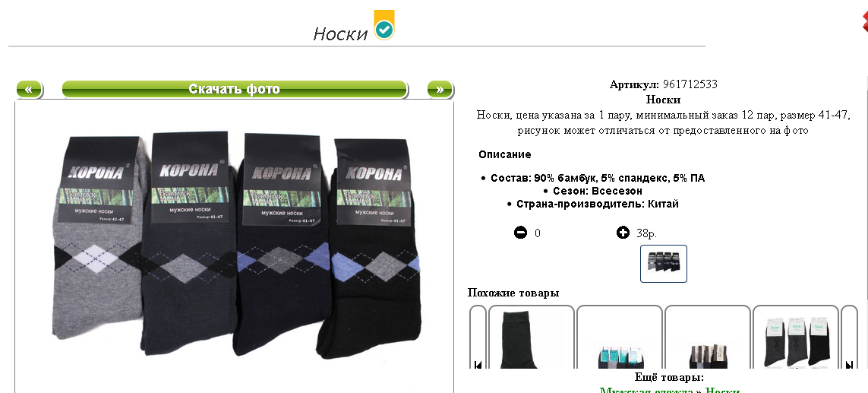Click the main Корона socks photo

(x=234, y=244)
